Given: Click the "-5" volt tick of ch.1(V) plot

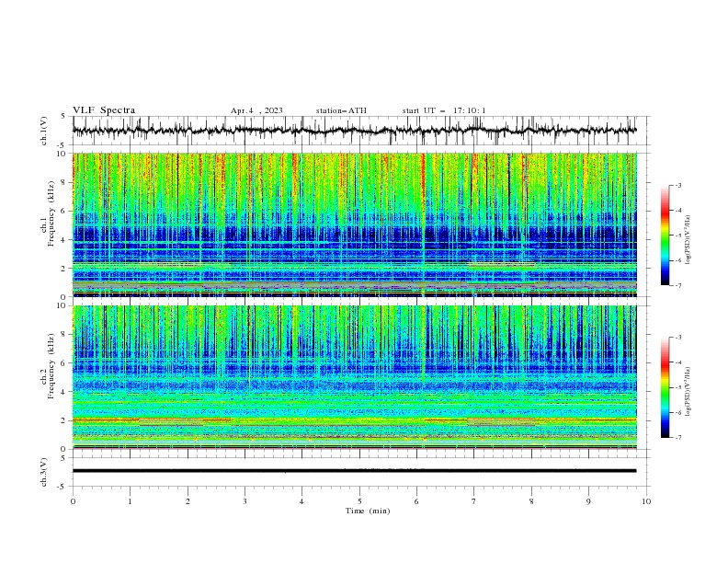Looking at the screenshot, I should (62, 145).
